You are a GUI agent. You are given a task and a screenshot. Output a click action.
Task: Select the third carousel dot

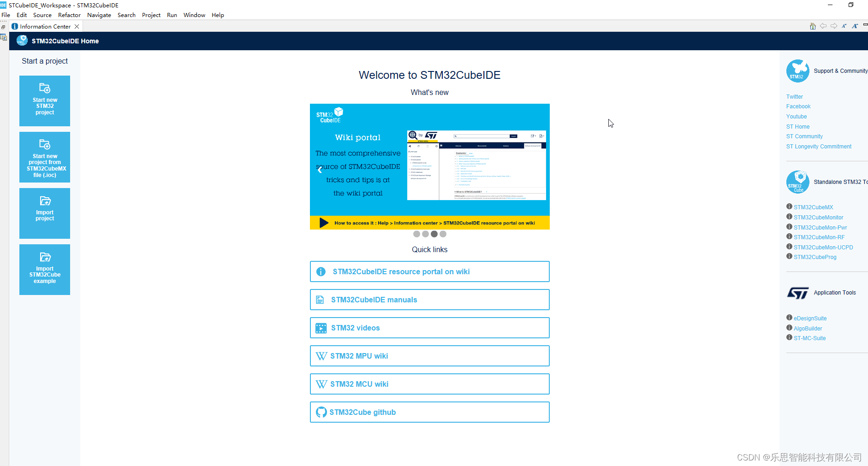[434, 234]
